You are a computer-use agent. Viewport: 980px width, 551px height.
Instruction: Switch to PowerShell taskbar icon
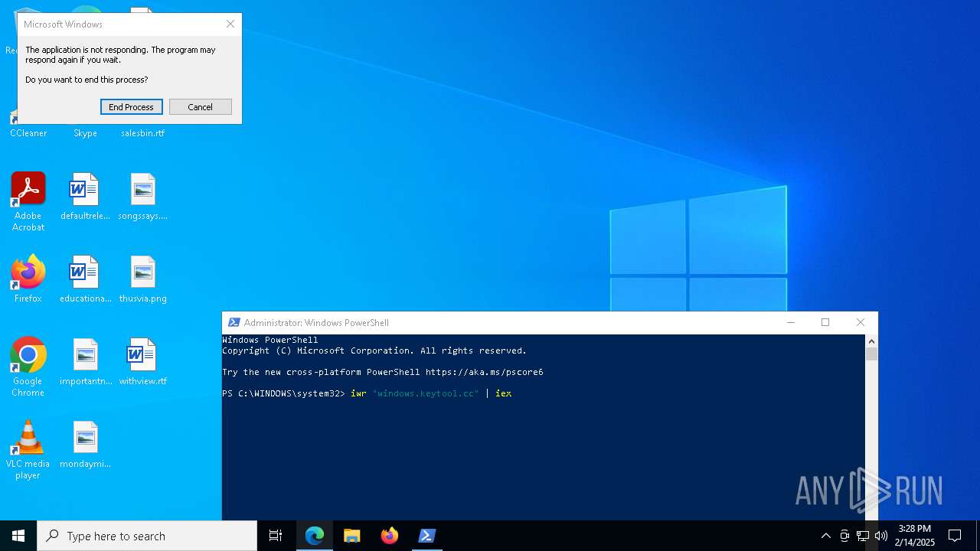tap(427, 536)
